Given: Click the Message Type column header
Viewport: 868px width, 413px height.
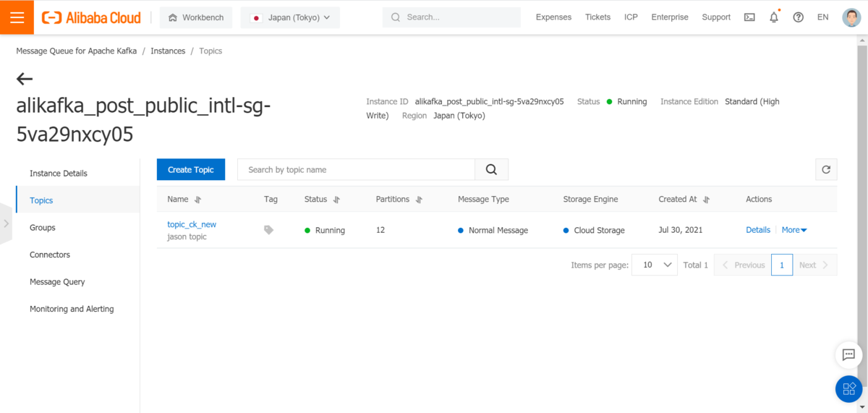Looking at the screenshot, I should [483, 200].
